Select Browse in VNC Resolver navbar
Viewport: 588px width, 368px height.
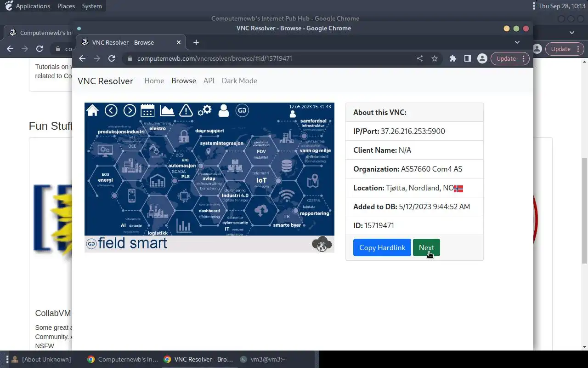click(x=184, y=80)
